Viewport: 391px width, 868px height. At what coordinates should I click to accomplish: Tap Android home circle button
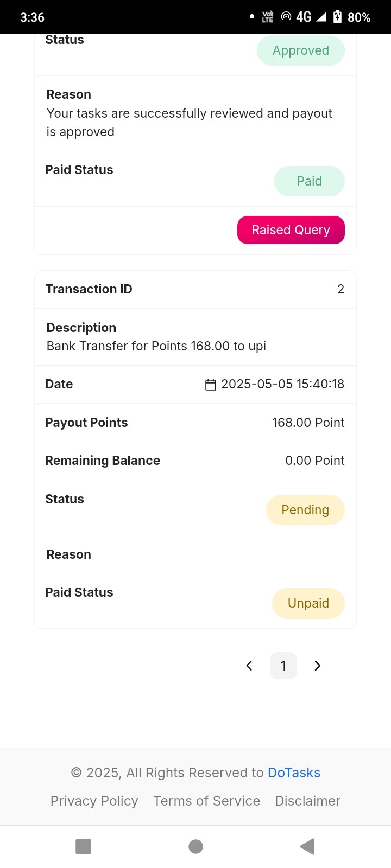195,846
